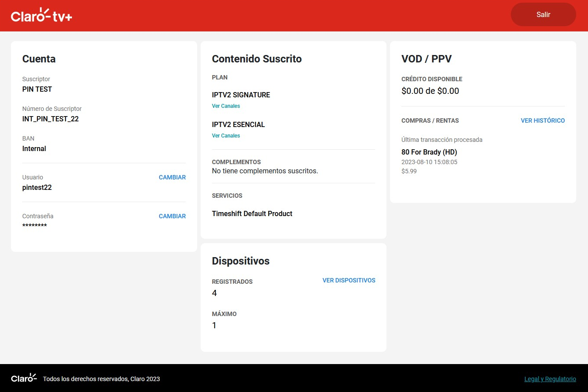Click the COMPRAS / RENTAS label

[430, 120]
